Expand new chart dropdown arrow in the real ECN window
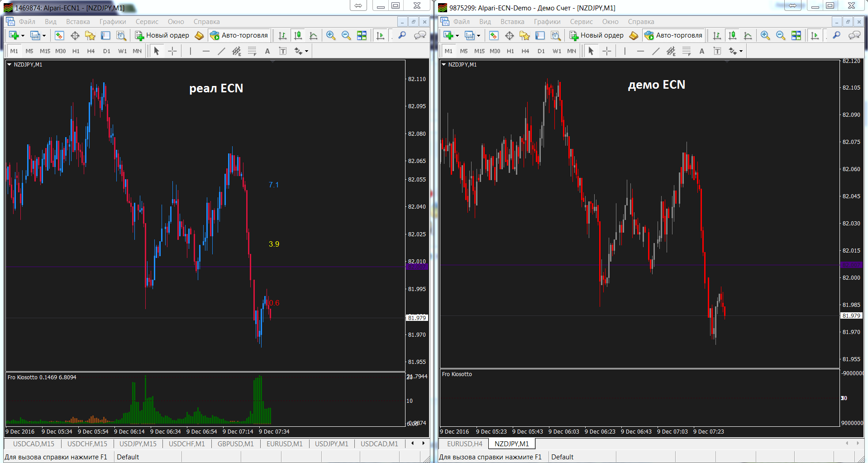 pos(23,36)
